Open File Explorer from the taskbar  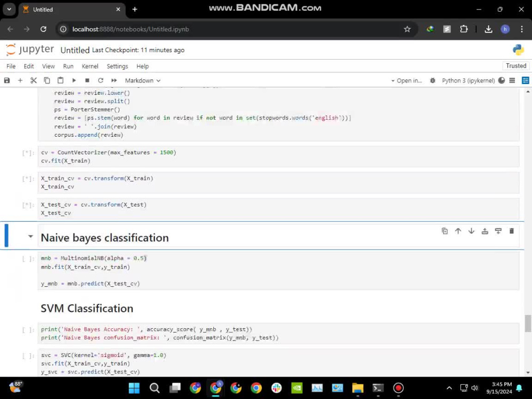[358, 388]
